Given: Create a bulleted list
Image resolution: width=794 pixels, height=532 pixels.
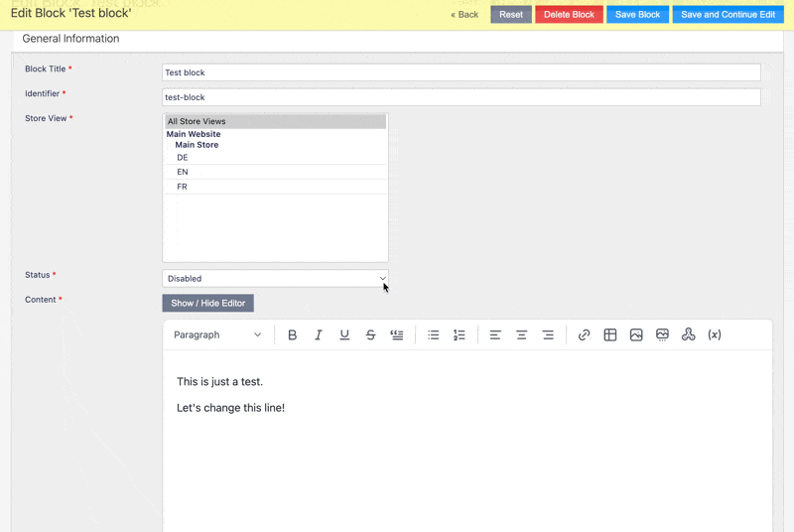Looking at the screenshot, I should tap(434, 335).
